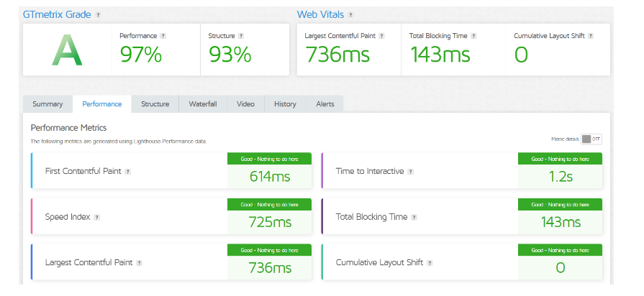Switch to the Summary tab
The width and height of the screenshot is (644, 296).
click(47, 104)
